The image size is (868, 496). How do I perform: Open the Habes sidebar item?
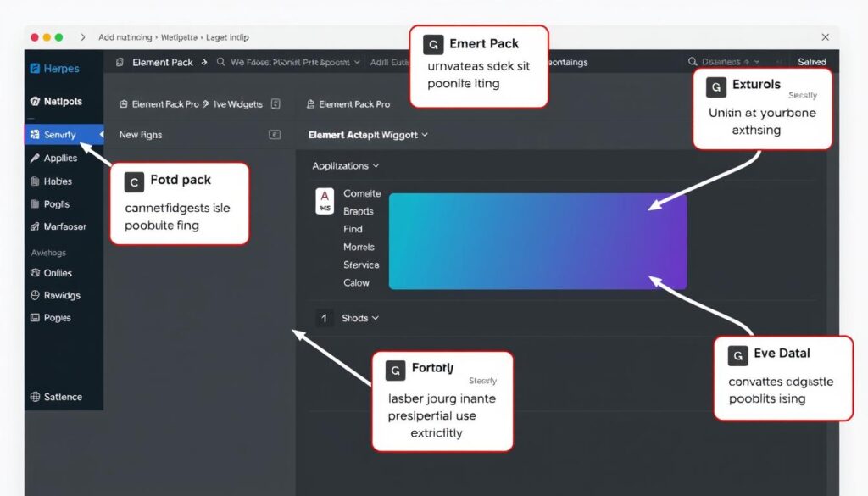pos(52,181)
